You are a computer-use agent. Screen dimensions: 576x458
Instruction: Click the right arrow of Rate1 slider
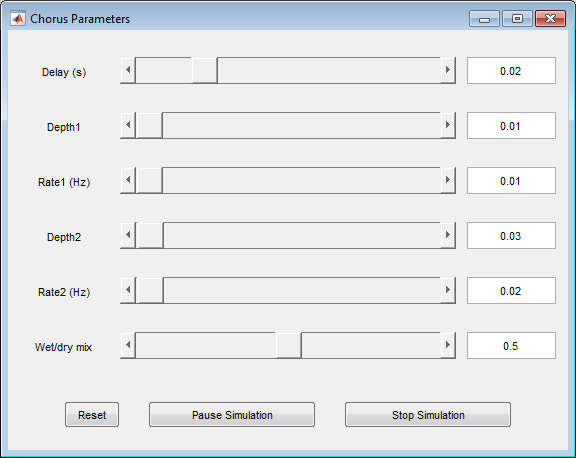click(448, 180)
